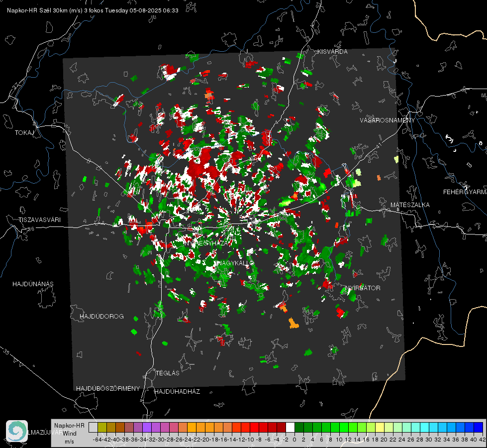Pick the olive legend swatch above -64
This screenshot has height=448, width=487.
pyautogui.click(x=102, y=427)
